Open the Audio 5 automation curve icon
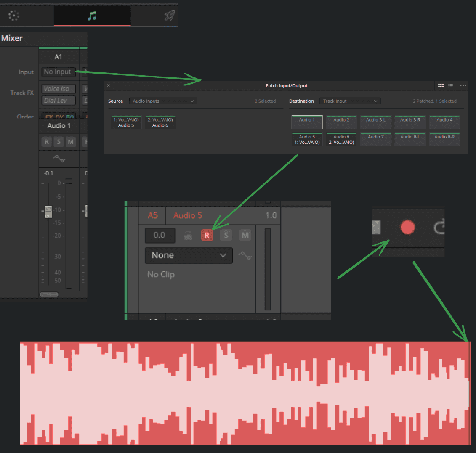The height and width of the screenshot is (453, 476). click(x=245, y=255)
